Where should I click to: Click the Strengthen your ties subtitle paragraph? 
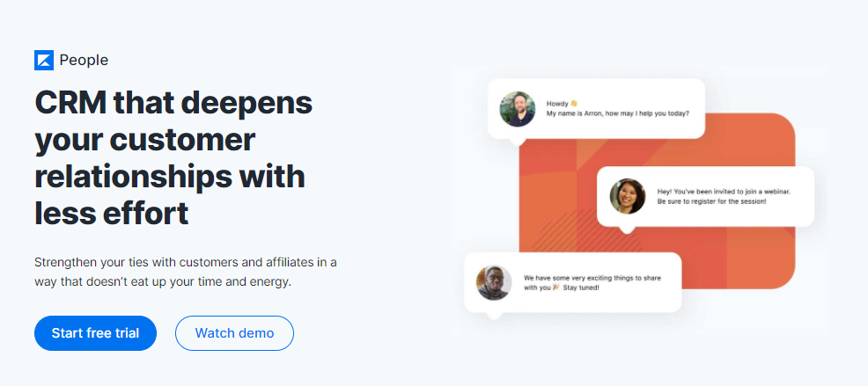(x=186, y=272)
